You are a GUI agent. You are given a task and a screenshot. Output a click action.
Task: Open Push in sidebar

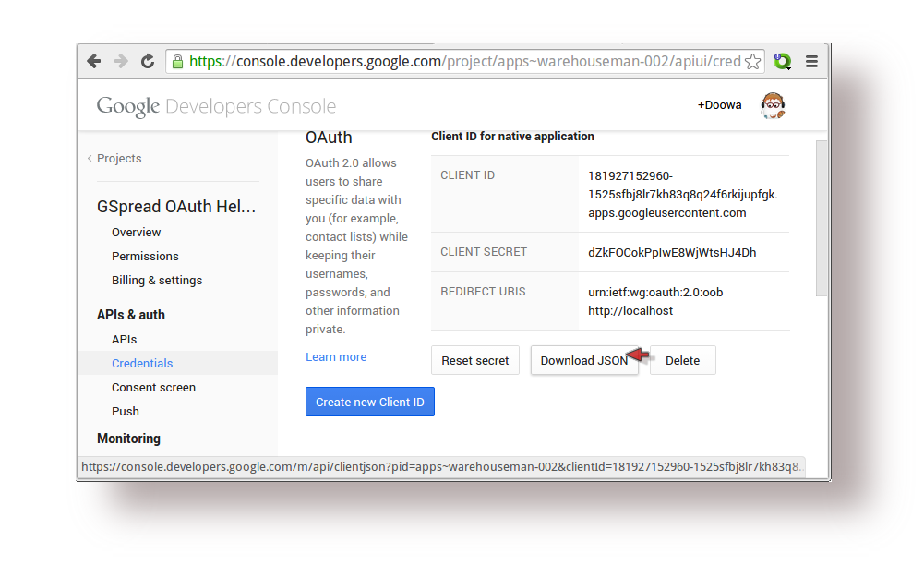click(126, 411)
